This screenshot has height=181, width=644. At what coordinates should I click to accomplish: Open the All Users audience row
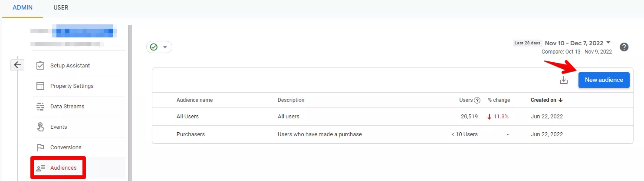coord(393,117)
